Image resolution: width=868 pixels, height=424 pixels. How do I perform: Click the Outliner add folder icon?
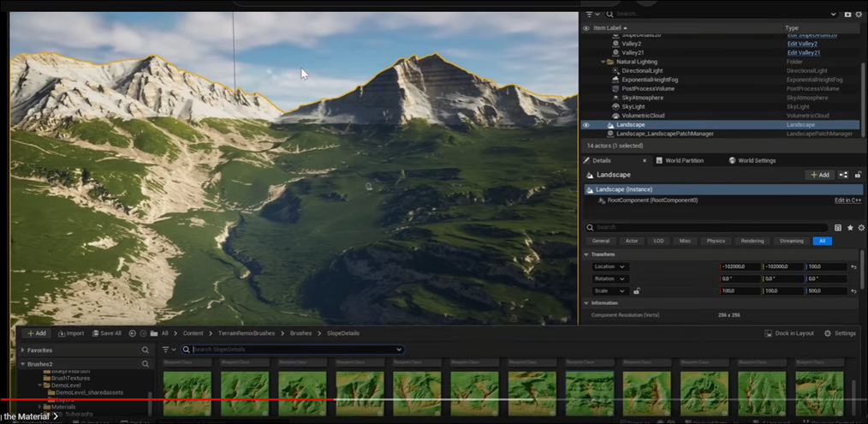[847, 15]
